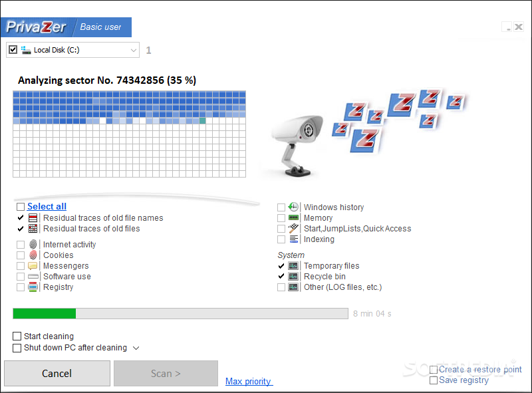Enable the Messengers checkbox
The width and height of the screenshot is (532, 393).
[21, 266]
